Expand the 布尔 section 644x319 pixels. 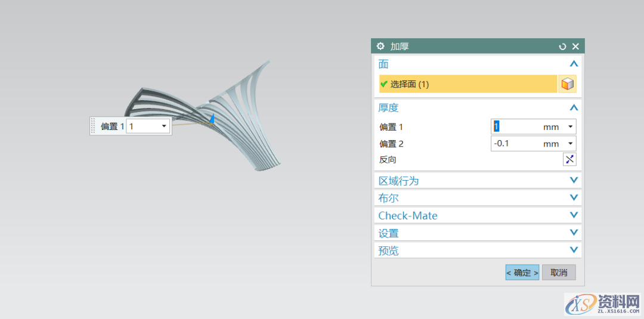(574, 197)
